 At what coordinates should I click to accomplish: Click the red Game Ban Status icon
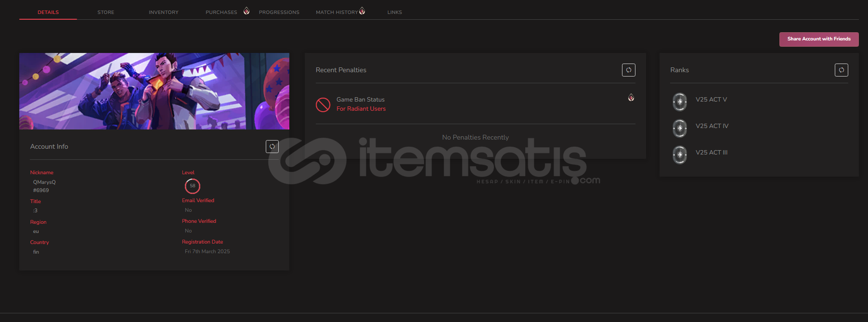point(323,104)
